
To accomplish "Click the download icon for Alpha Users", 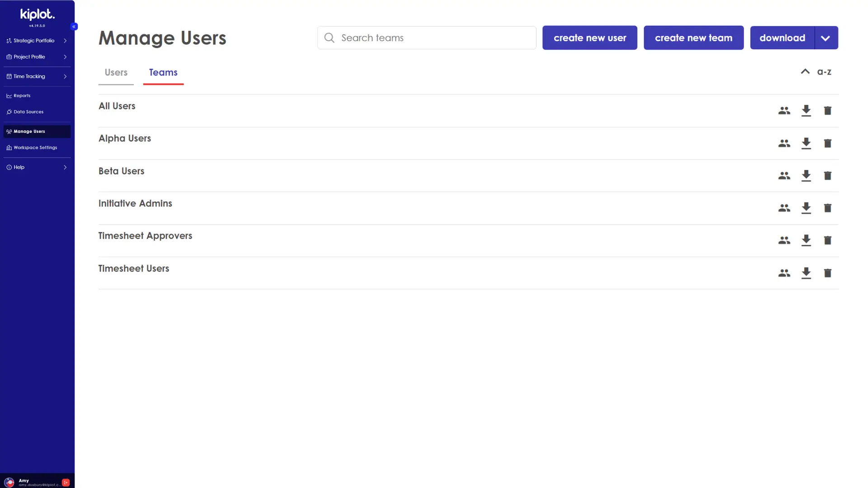I will [x=806, y=143].
